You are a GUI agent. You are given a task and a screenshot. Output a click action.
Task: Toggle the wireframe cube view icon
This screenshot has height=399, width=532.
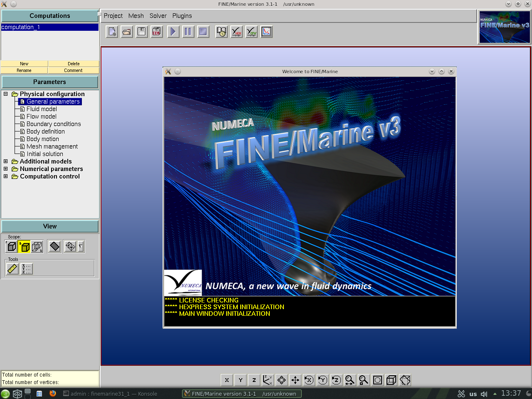tap(391, 380)
